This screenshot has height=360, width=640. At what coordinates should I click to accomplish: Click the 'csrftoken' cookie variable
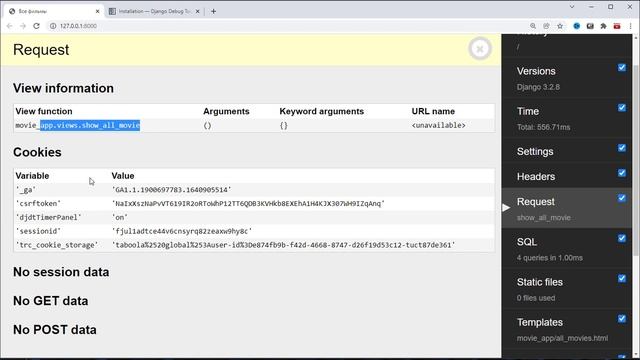[38, 204]
